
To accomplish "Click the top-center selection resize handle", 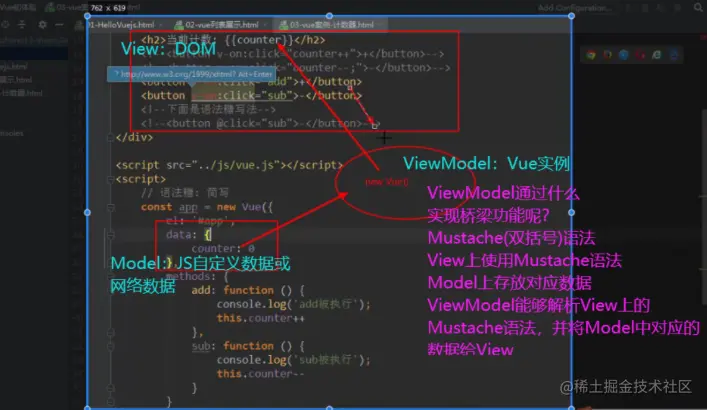I will (329, 16).
